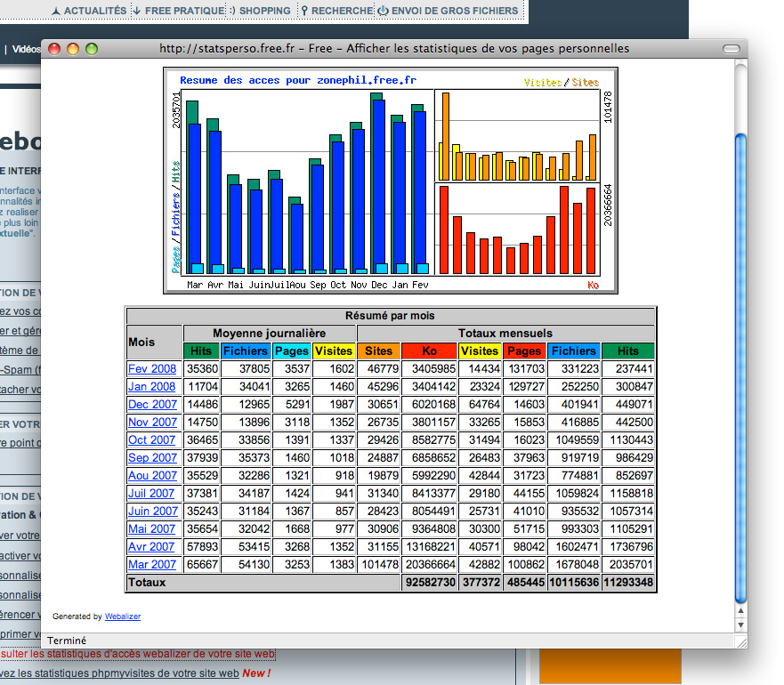The height and width of the screenshot is (685, 784).
Task: Click the blue Fichiers header under Totaux mensuels
Action: click(x=574, y=351)
